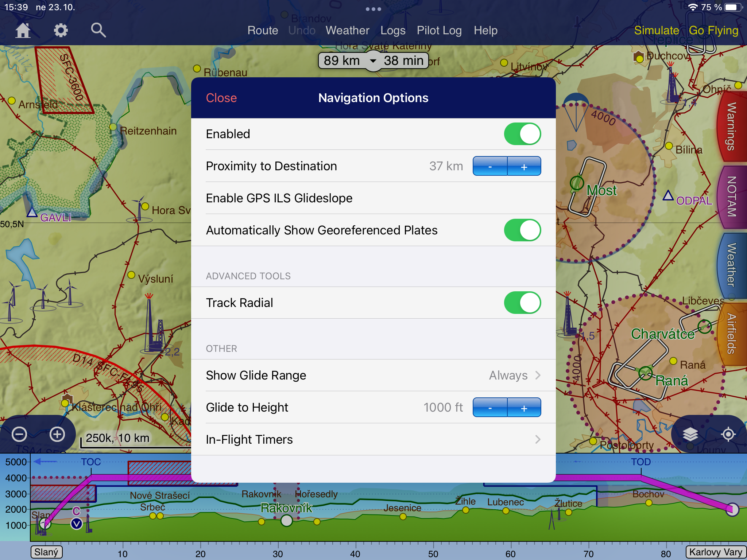Increase Proximity to Destination with plus
Screen dimensions: 747x560
tap(524, 167)
